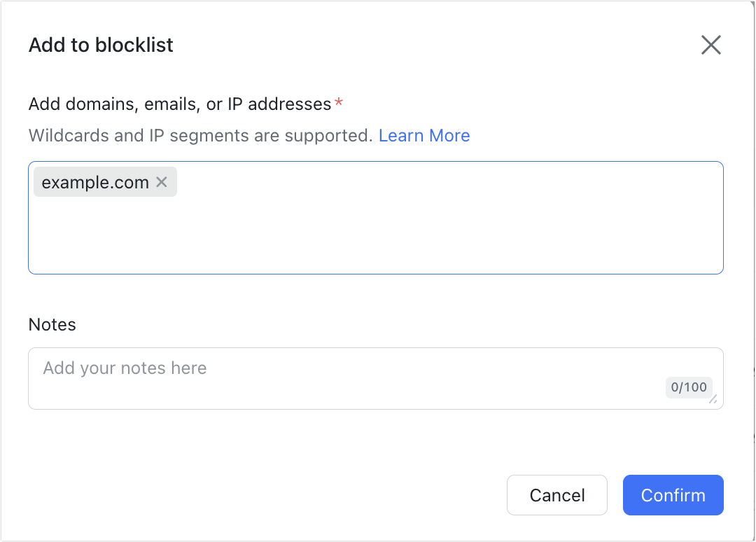Dismiss the dialog via the X icon
Screen dimensions: 756x542
pyautogui.click(x=710, y=44)
